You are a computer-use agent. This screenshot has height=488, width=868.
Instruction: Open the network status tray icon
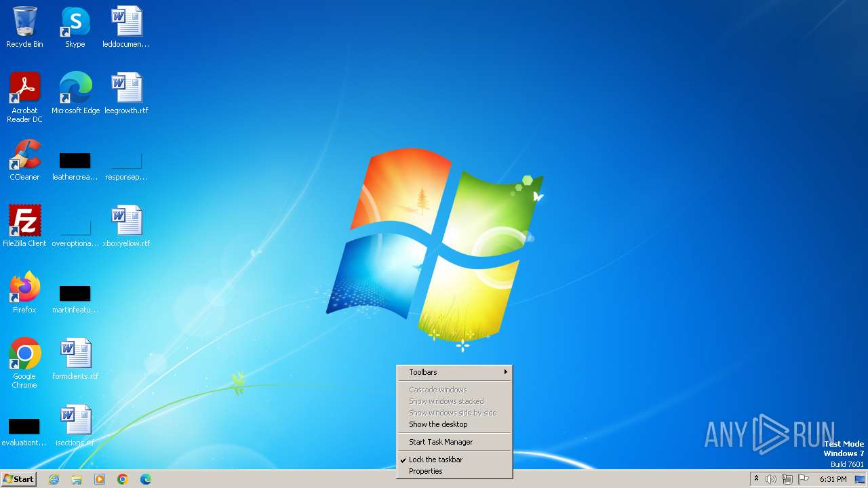tap(787, 479)
